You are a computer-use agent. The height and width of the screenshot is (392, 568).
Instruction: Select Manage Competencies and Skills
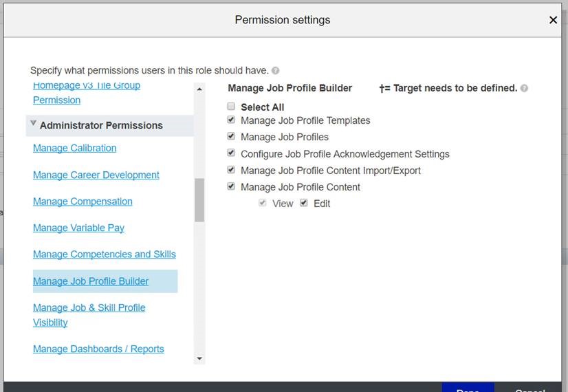coord(105,254)
